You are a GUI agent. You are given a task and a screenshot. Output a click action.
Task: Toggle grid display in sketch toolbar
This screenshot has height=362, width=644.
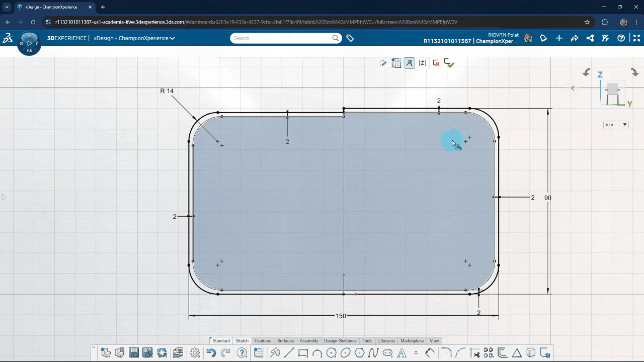[x=396, y=62]
